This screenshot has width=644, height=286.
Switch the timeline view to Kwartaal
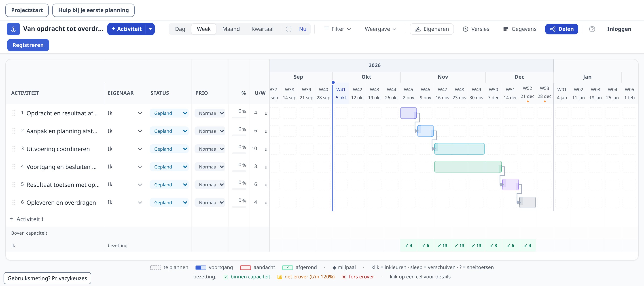coord(262,29)
